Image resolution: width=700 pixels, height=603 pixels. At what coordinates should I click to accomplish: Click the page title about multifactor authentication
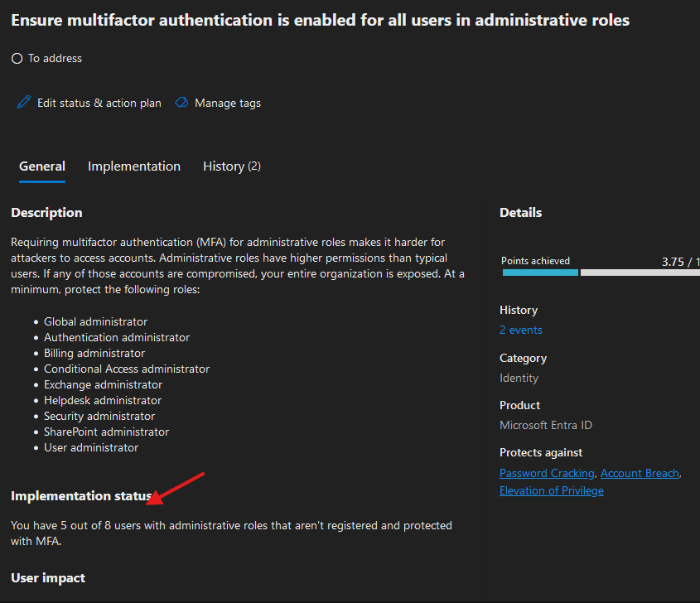click(x=320, y=20)
